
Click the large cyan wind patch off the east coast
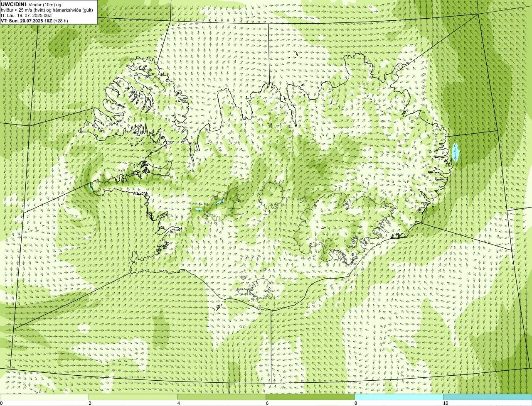tap(456, 152)
